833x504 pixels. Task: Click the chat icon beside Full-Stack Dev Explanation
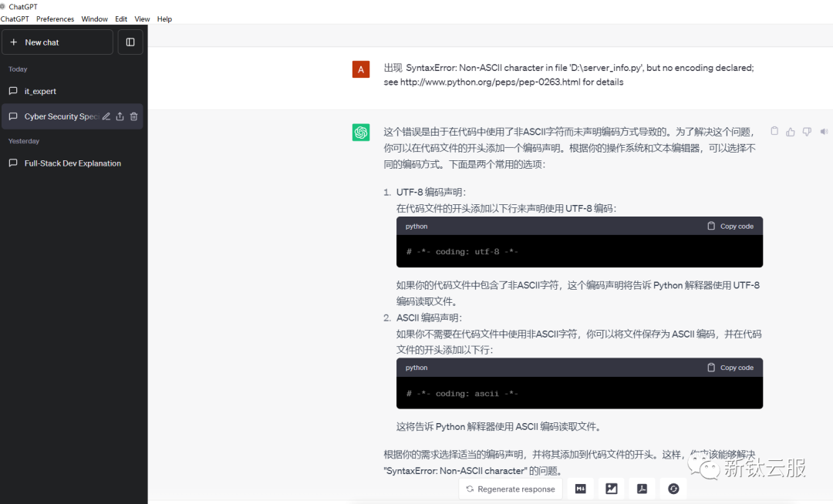[x=13, y=163]
